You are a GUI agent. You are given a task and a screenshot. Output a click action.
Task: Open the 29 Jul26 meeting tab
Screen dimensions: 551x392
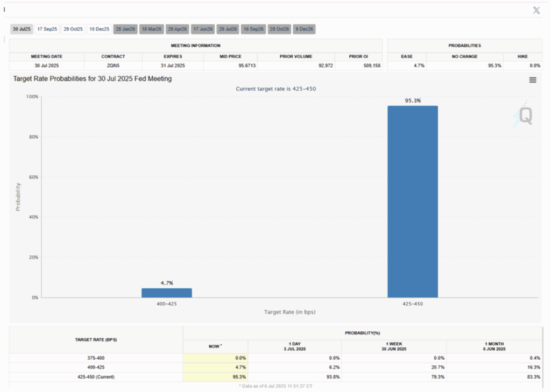tap(228, 29)
